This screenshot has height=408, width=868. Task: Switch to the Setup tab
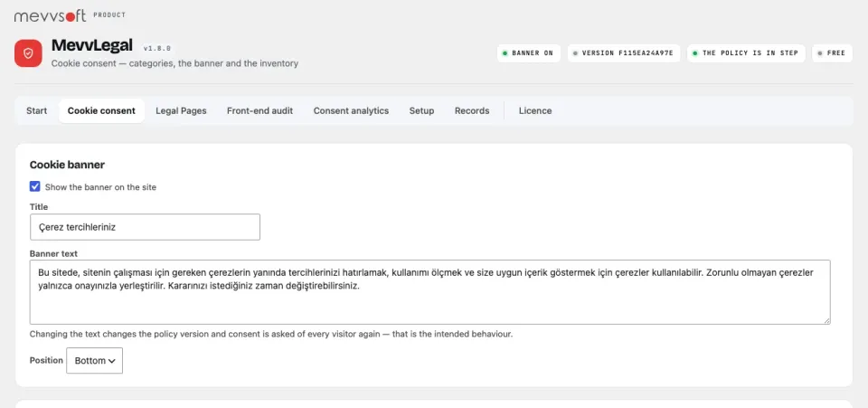[422, 110]
